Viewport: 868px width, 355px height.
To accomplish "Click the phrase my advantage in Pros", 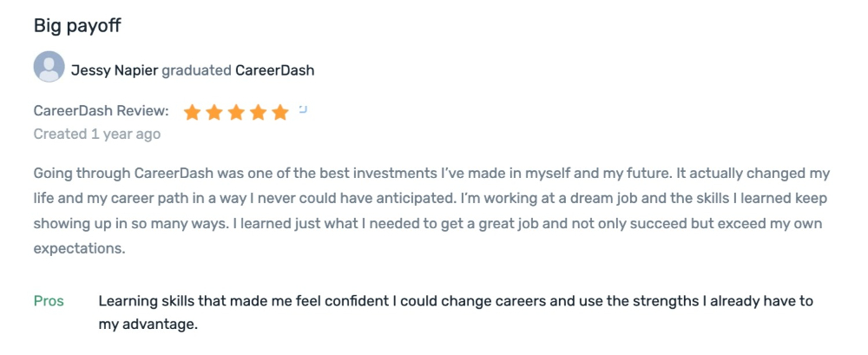I will pyautogui.click(x=147, y=325).
